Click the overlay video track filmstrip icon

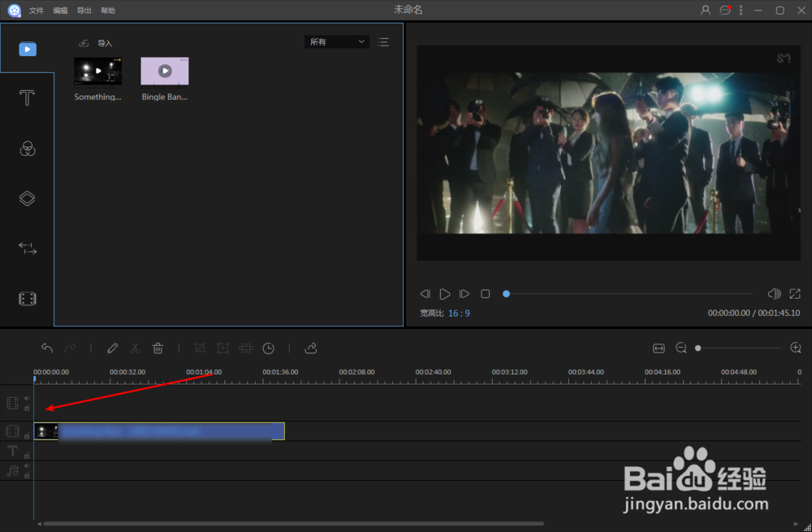click(12, 403)
